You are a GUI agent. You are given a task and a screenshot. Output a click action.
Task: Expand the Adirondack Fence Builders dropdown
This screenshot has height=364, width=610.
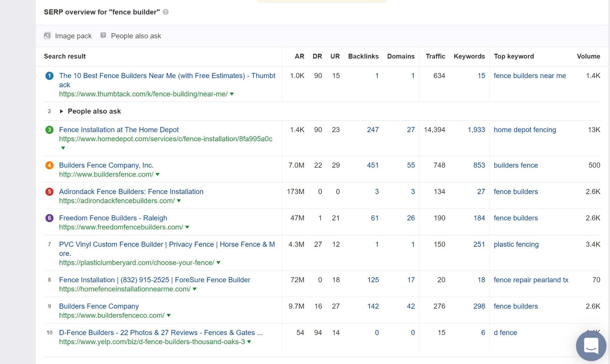[x=179, y=201]
